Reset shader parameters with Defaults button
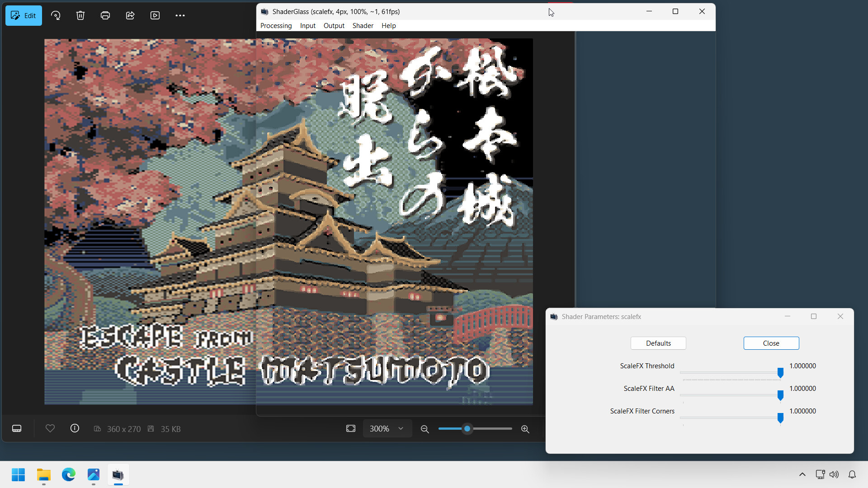This screenshot has width=868, height=488. pyautogui.click(x=658, y=343)
